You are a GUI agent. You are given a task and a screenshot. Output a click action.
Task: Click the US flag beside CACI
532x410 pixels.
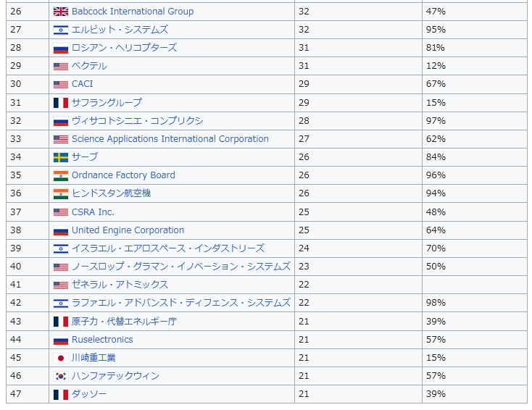[61, 85]
